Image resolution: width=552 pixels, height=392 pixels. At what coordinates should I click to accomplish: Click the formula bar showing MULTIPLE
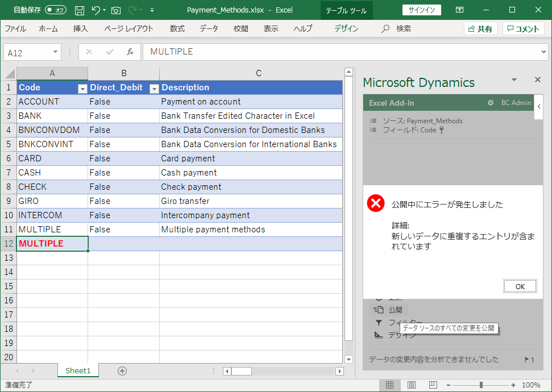pyautogui.click(x=341, y=52)
